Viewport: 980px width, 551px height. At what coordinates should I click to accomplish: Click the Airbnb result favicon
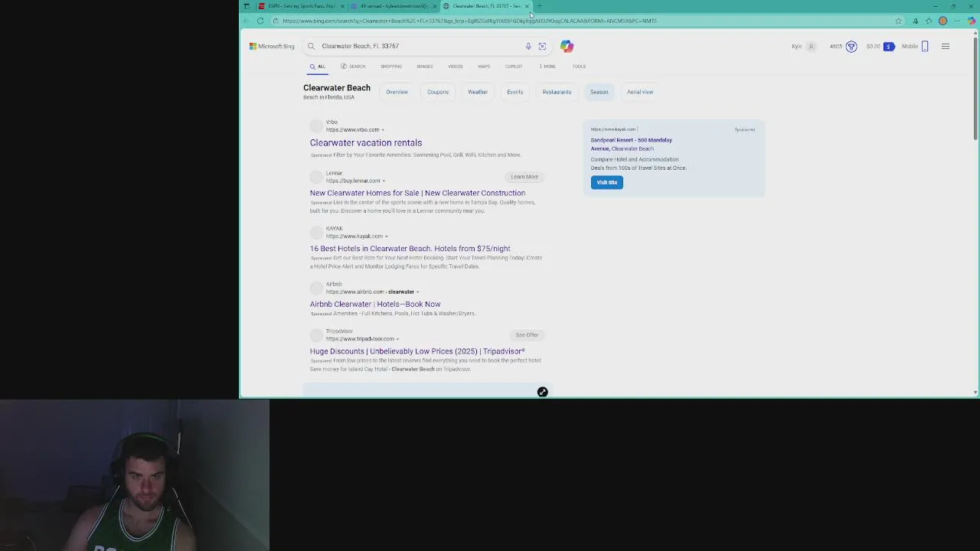coord(316,288)
